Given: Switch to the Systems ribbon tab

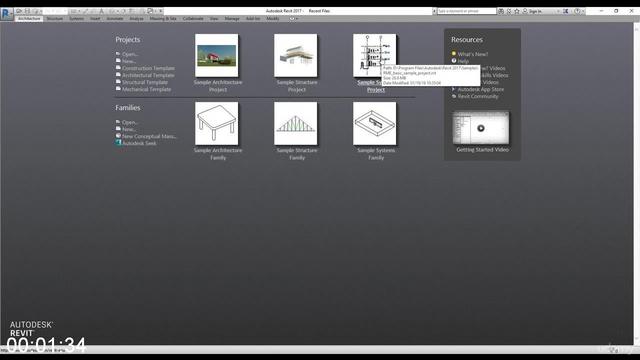Looking at the screenshot, I should (76, 18).
